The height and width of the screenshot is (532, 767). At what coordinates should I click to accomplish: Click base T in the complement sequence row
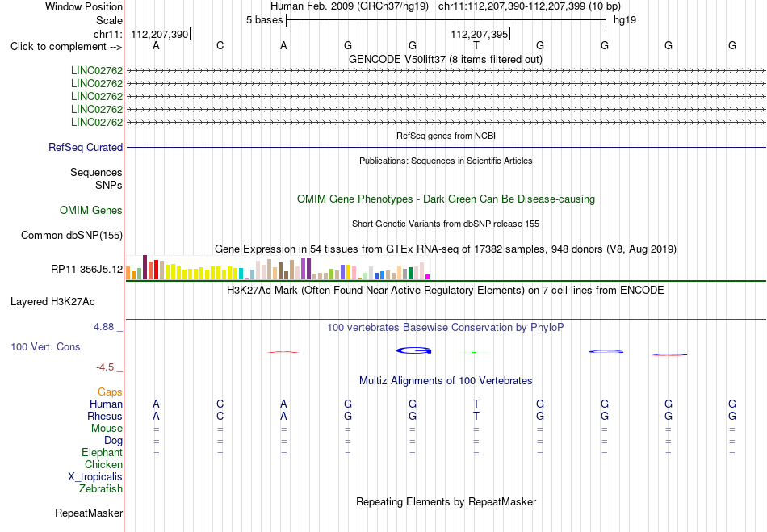pos(476,46)
